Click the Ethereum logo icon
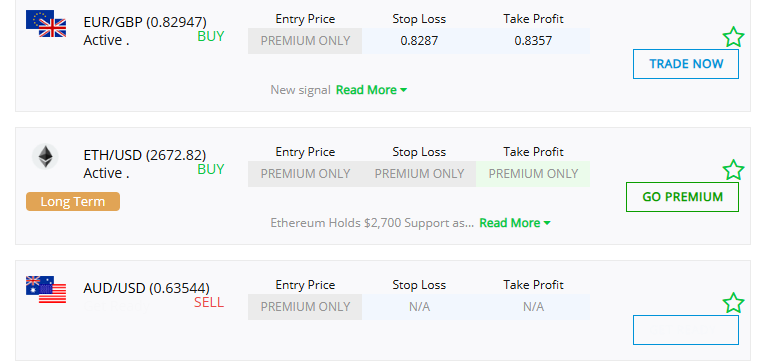Screen dimensions: 762x362 [x=45, y=156]
